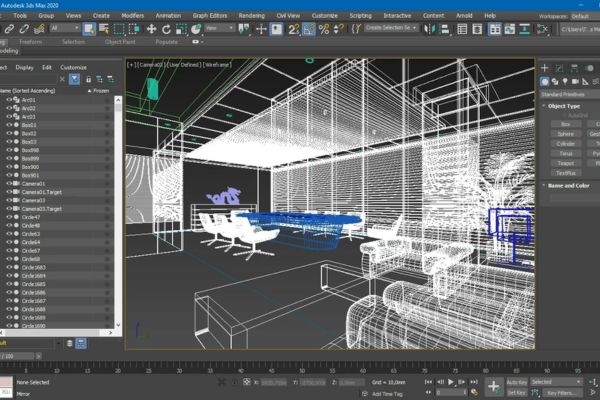Activate the Select and Scale tool

point(181,29)
